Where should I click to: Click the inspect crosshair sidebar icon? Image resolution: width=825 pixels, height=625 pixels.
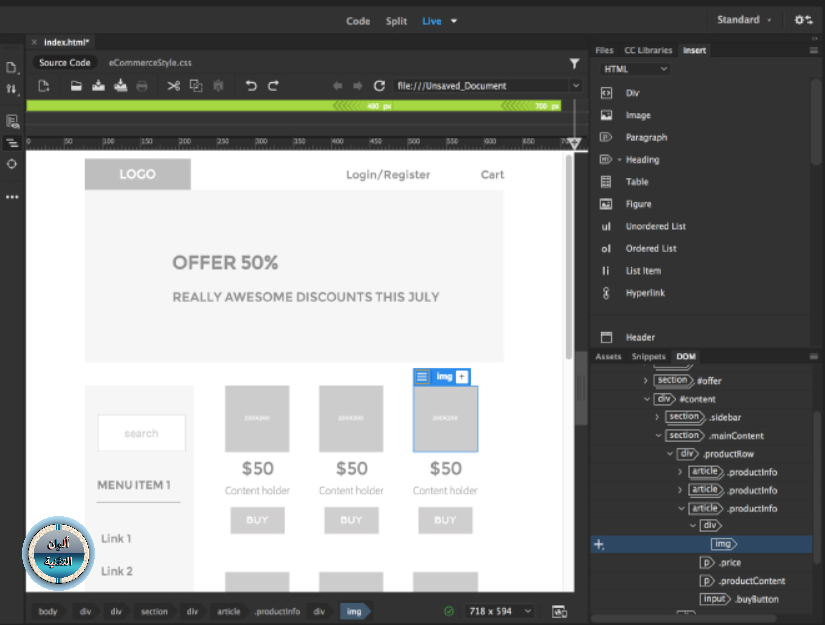click(12, 164)
